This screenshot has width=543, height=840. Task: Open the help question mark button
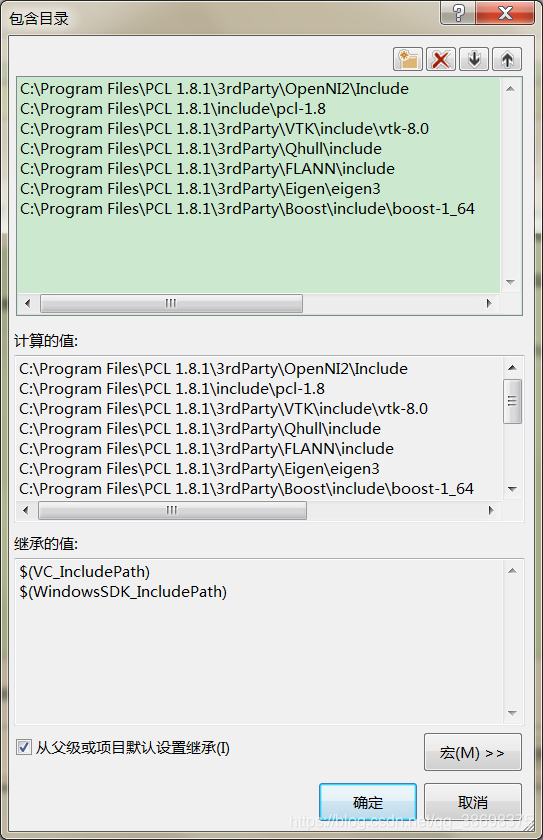coord(458,12)
